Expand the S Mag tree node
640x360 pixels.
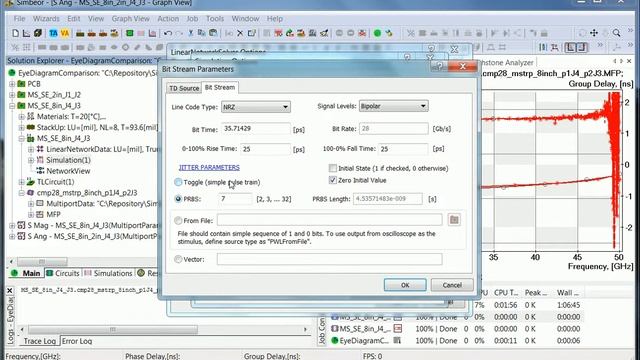[12, 225]
